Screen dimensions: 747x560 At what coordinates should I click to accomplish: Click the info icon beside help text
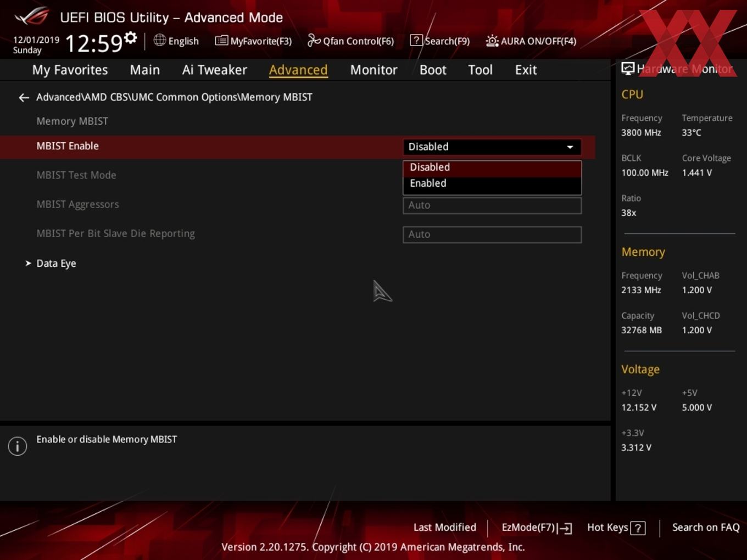click(18, 446)
